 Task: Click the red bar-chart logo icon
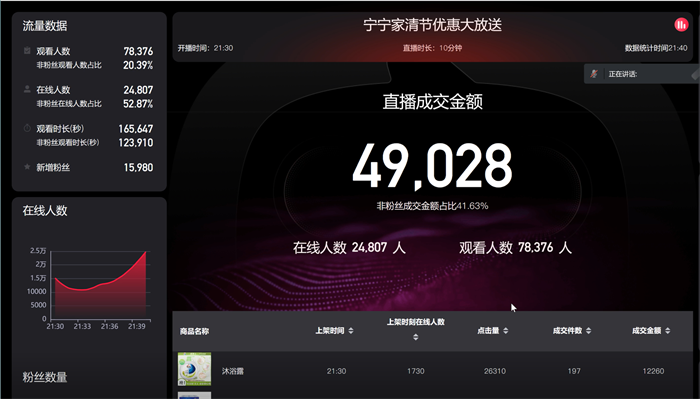click(x=681, y=25)
